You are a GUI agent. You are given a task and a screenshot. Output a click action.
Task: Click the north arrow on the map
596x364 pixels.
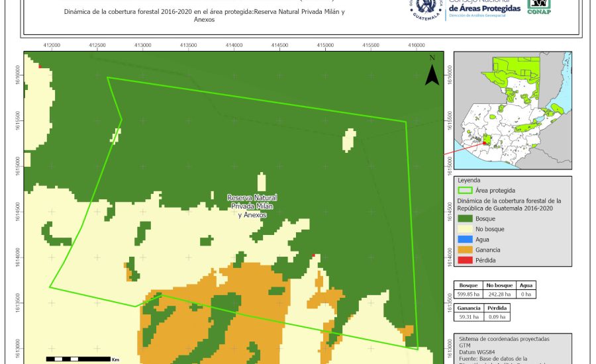point(432,71)
